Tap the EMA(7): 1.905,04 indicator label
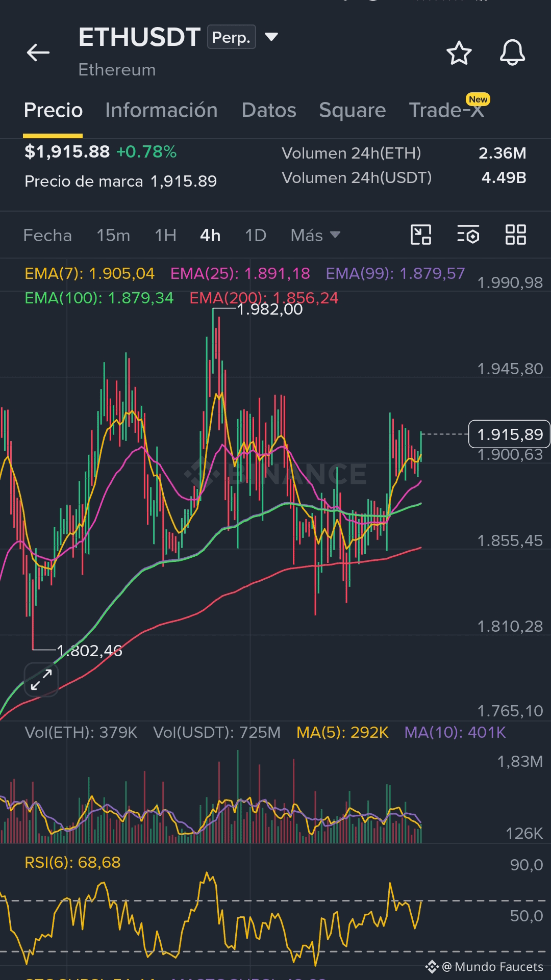The width and height of the screenshot is (551, 980). (x=89, y=274)
